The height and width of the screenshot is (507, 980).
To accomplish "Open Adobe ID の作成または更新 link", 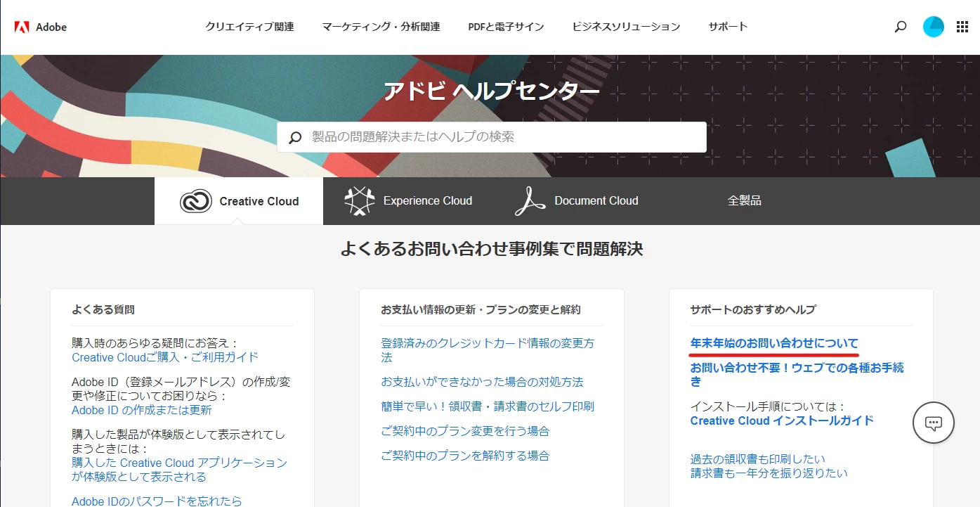I will (x=141, y=410).
